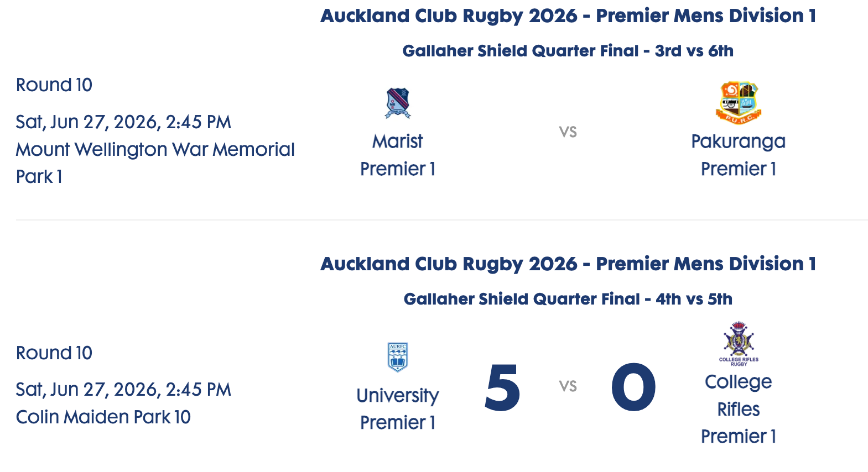Open the College Rifles Premier 1 team link
The height and width of the screenshot is (472, 868).
[x=739, y=409]
